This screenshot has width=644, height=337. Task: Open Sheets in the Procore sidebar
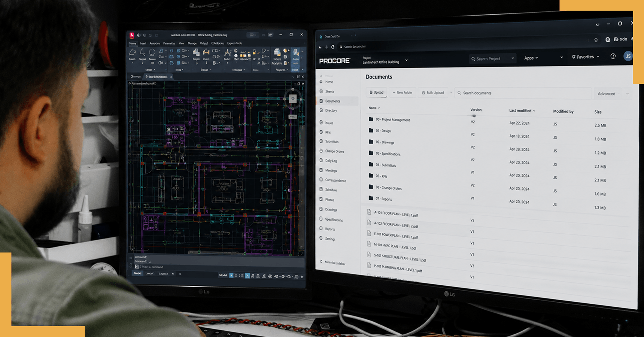327,91
